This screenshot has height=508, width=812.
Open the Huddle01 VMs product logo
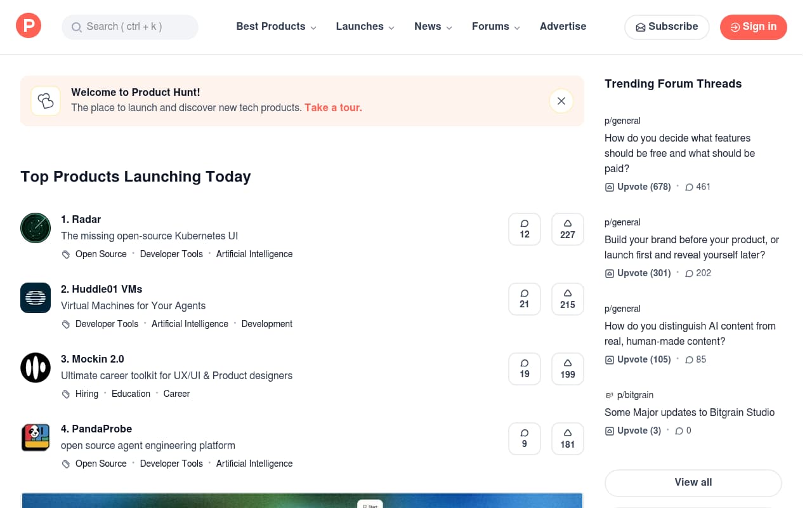tap(36, 298)
